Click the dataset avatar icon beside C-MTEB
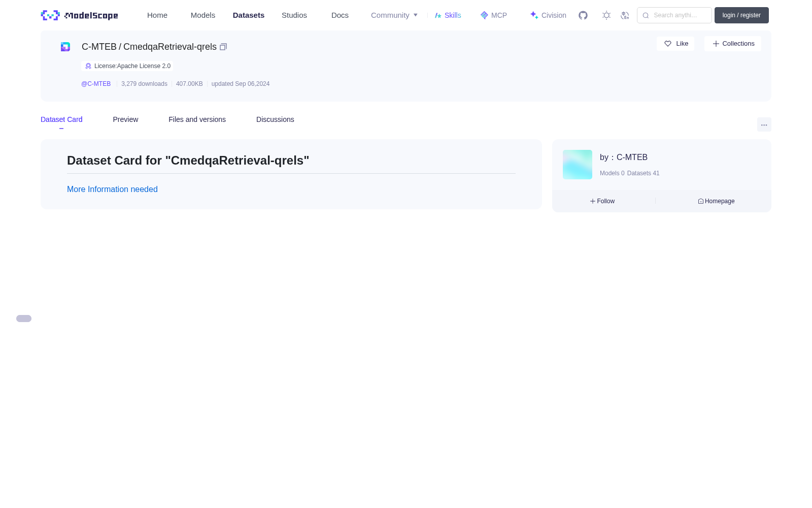Screen dimensions: 812x508 click(65, 47)
